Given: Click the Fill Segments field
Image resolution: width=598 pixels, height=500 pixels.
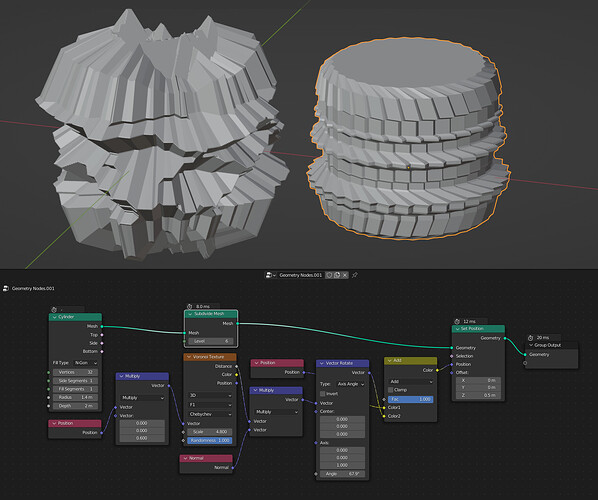Looking at the screenshot, I should 76,389.
